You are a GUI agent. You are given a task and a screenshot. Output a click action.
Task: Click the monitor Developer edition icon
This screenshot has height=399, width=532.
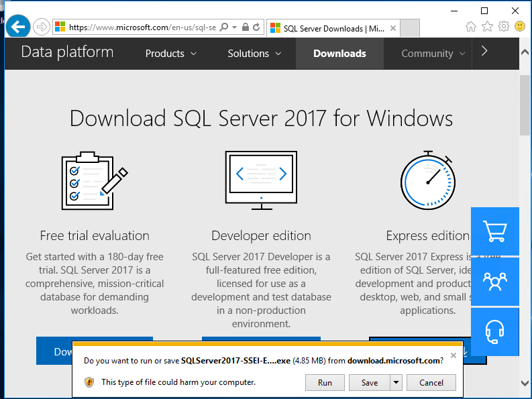click(x=261, y=180)
